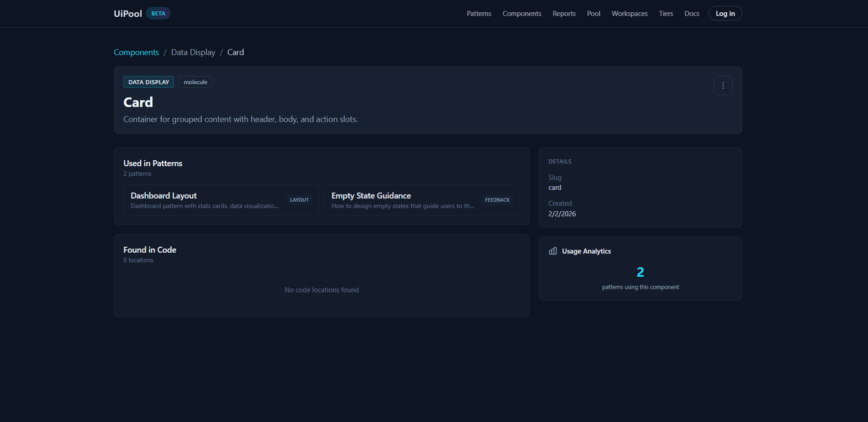Viewport: 868px width, 422px height.
Task: Open the Patterns nav item
Action: pos(479,14)
